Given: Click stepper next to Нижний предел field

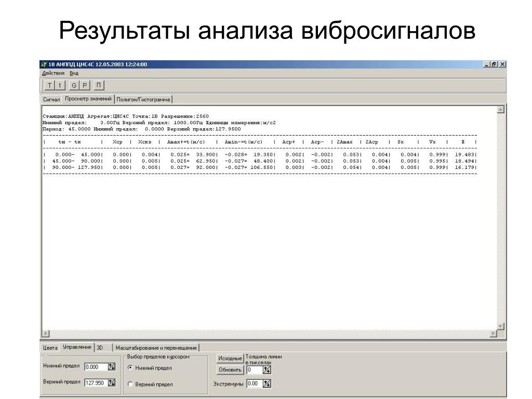Looking at the screenshot, I should pyautogui.click(x=112, y=367).
